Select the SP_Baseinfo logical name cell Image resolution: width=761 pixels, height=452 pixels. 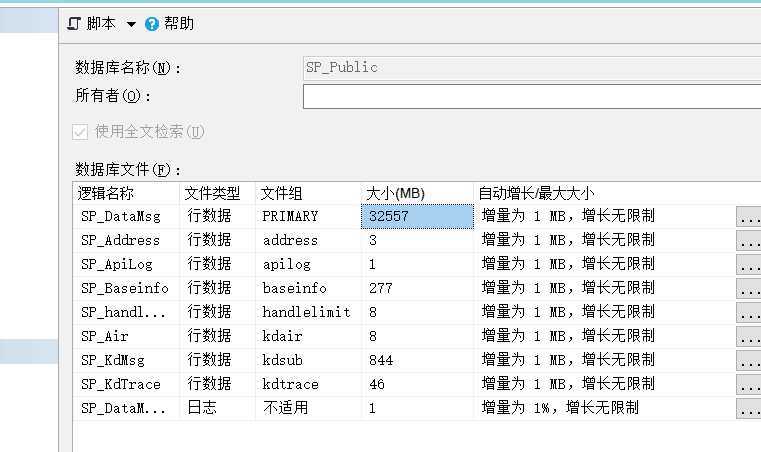126,288
